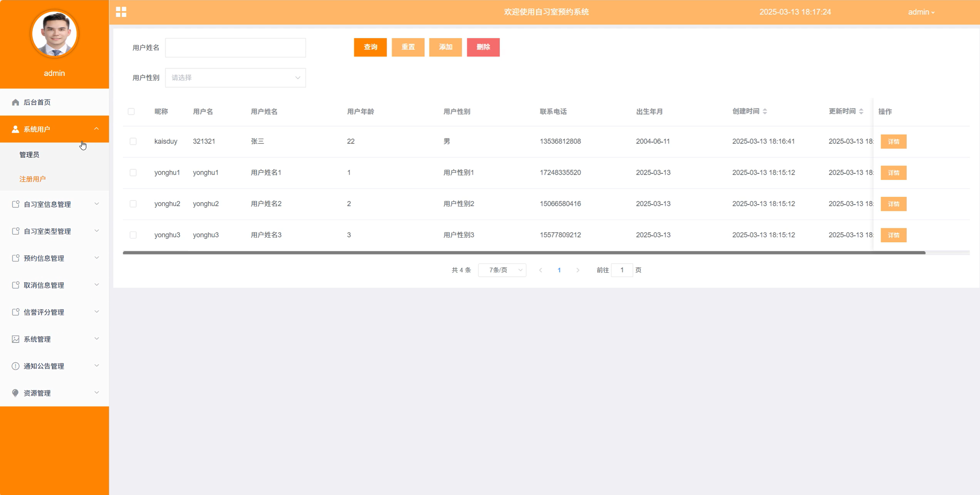Click the grid menu icon in header
Image resolution: width=980 pixels, height=495 pixels.
coord(121,12)
